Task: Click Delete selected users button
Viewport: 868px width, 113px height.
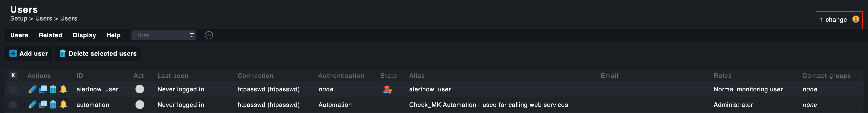Action: (x=98, y=53)
